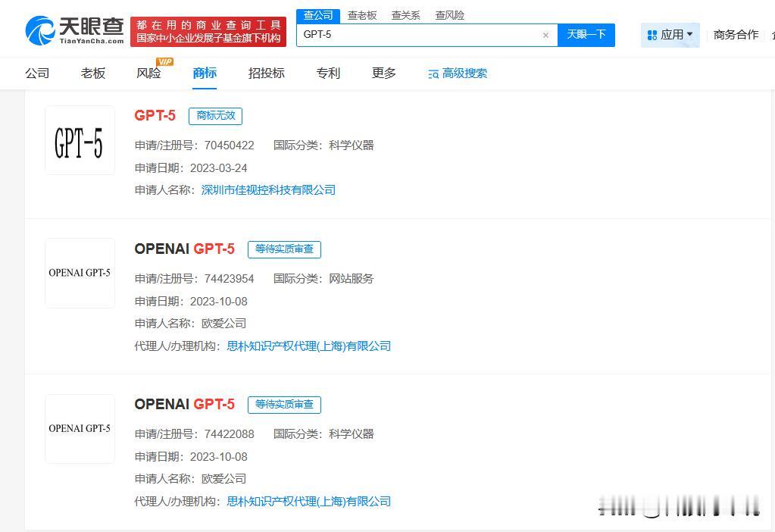Select registration number 70450422 text
The image size is (775, 532).
[230, 146]
